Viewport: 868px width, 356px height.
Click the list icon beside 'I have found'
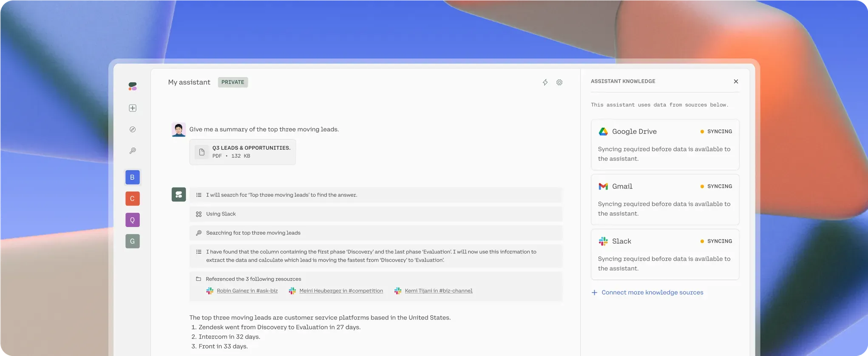[x=199, y=252]
